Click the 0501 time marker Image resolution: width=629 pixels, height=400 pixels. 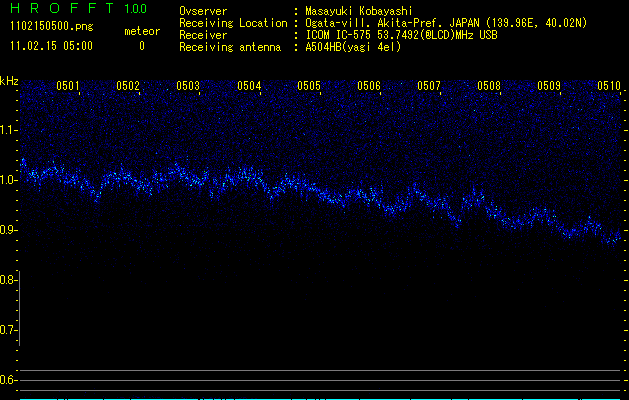click(x=69, y=86)
